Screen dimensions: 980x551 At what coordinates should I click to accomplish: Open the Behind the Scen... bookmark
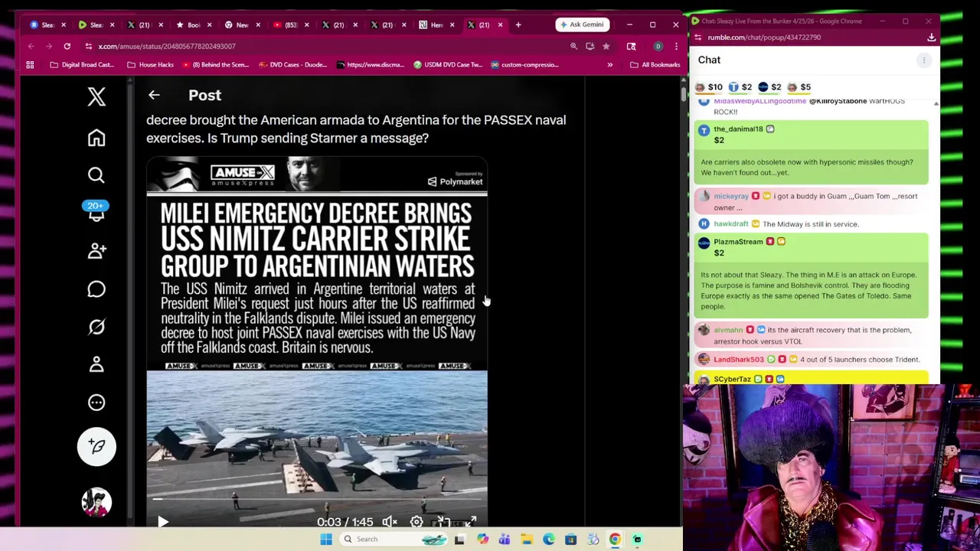click(215, 64)
